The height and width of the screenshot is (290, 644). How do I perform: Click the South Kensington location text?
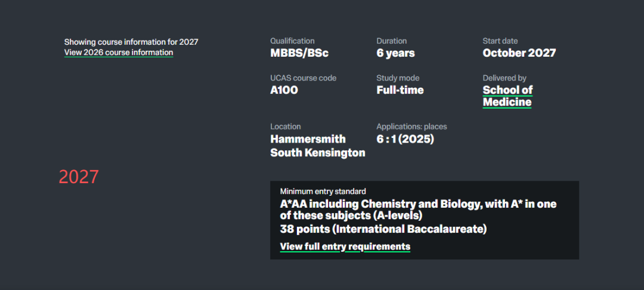click(x=317, y=153)
